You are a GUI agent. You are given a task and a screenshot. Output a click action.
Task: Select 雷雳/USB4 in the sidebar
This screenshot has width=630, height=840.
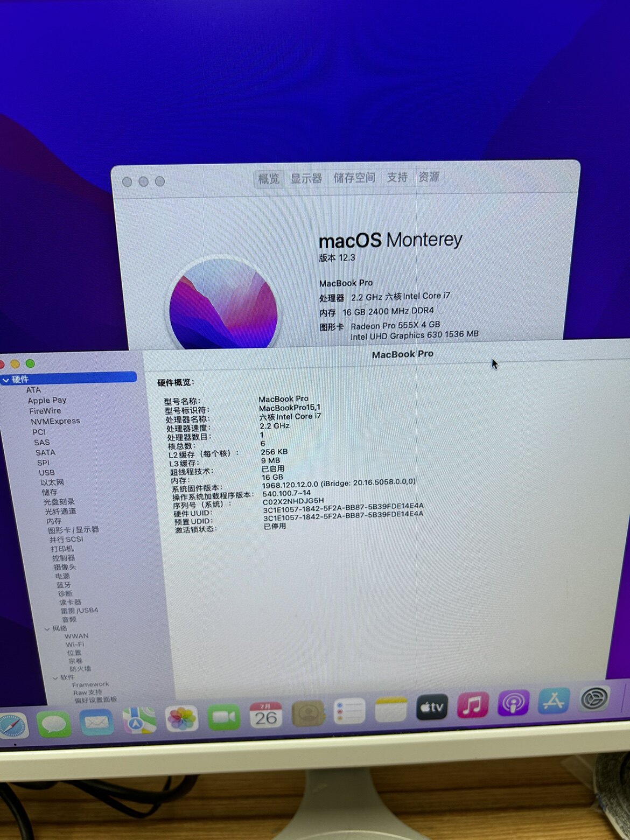click(x=79, y=611)
